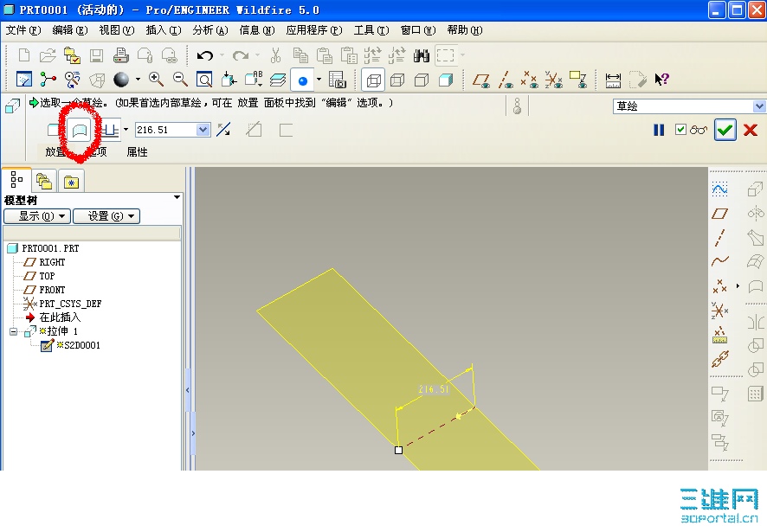Flip the extrude depth direction

[224, 130]
